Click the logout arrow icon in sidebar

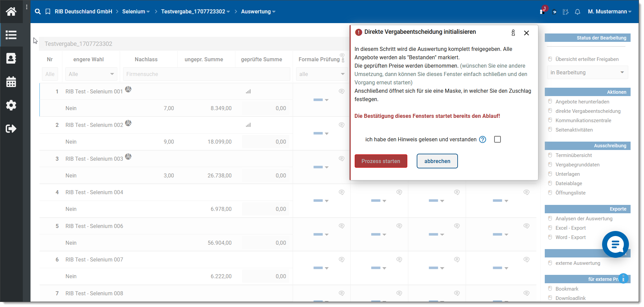pyautogui.click(x=11, y=129)
